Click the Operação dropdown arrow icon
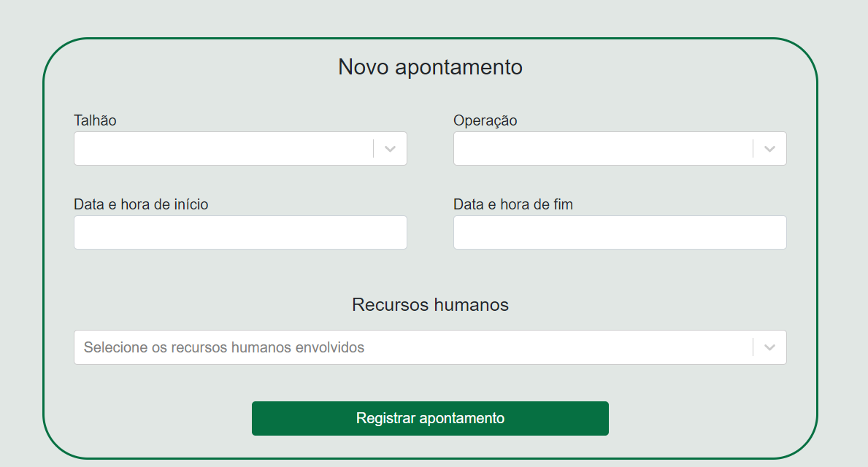Screen dimensions: 868x467 pos(769,149)
